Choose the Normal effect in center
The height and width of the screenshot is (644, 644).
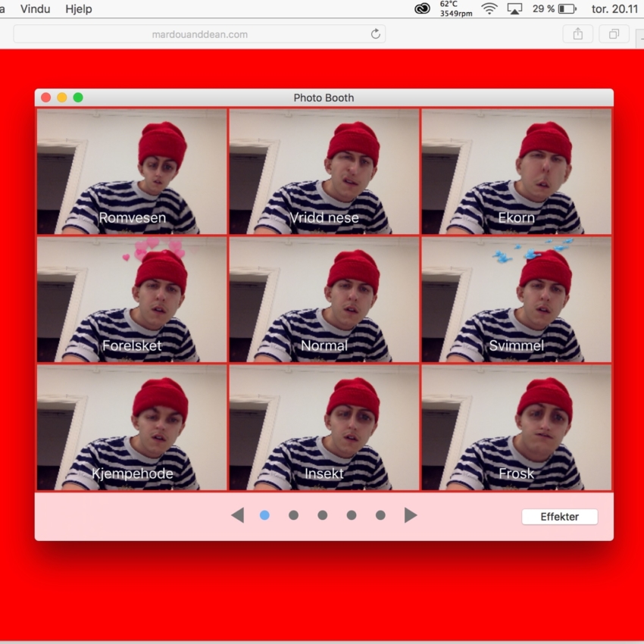[324, 299]
